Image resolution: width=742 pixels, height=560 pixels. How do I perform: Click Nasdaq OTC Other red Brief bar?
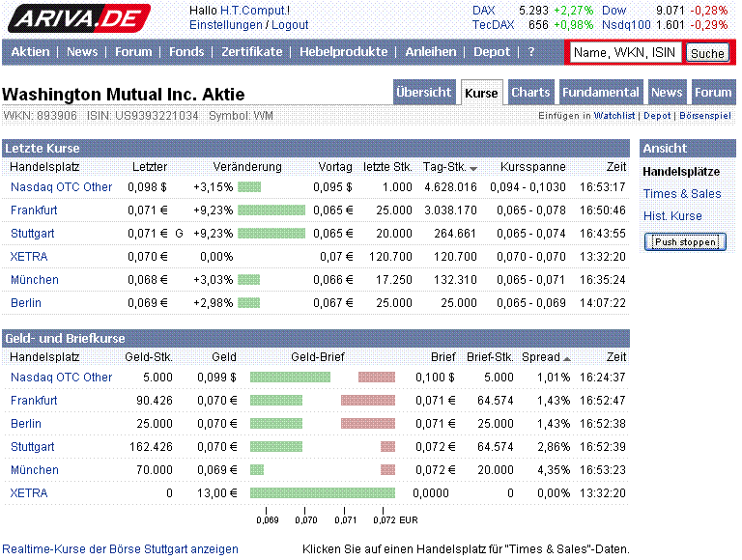pos(377,377)
